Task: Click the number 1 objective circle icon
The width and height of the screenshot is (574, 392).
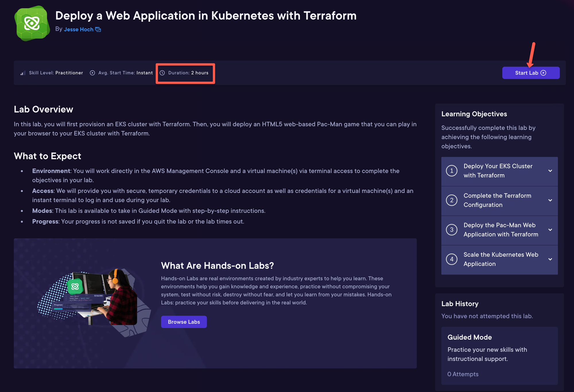Action: point(451,171)
